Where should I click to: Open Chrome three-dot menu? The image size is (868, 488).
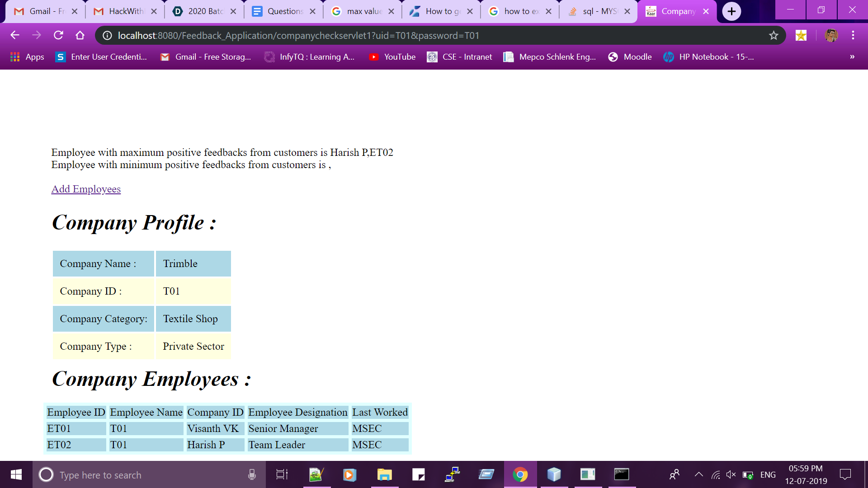click(x=853, y=35)
